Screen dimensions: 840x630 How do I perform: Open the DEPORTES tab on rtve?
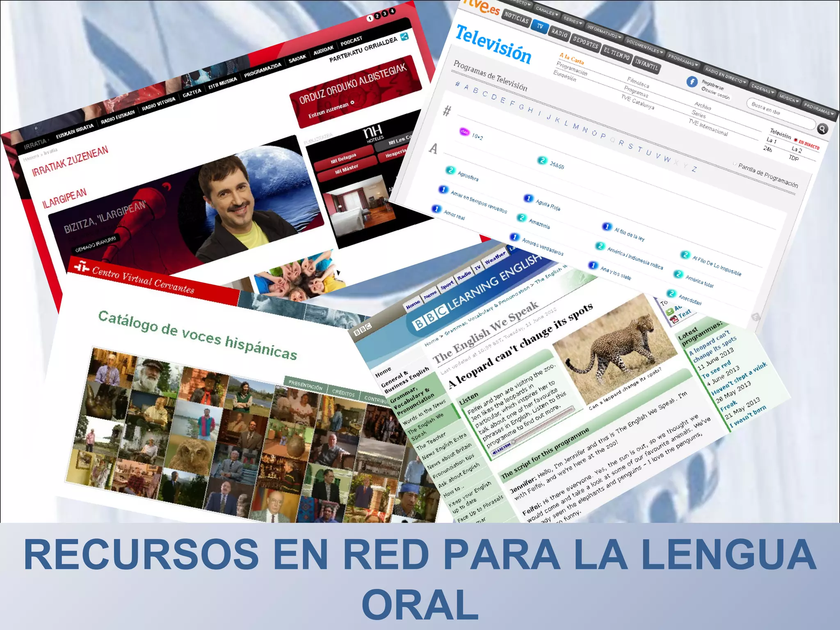585,42
